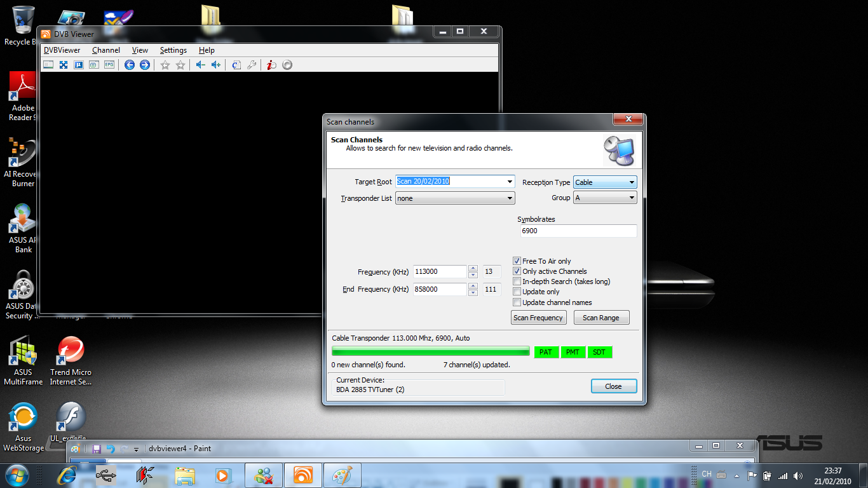Click the Scan Frequency button
Viewport: 868px width, 488px height.
pos(538,318)
